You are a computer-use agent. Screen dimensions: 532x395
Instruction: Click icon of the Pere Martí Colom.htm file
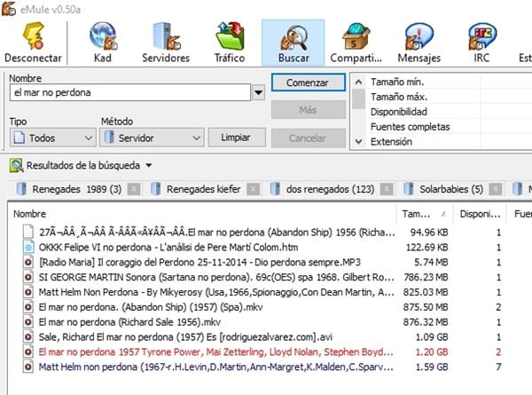28,247
